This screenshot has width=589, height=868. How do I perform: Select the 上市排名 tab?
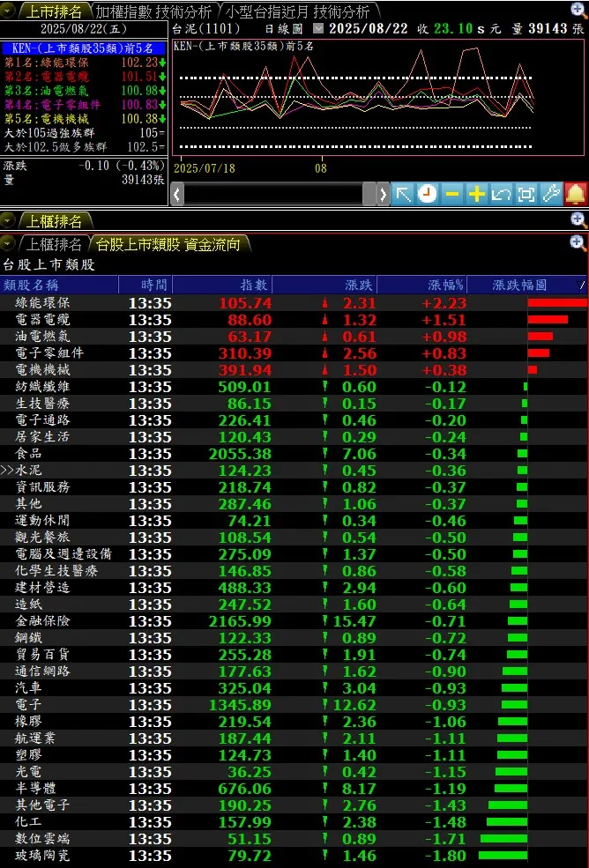pyautogui.click(x=54, y=11)
